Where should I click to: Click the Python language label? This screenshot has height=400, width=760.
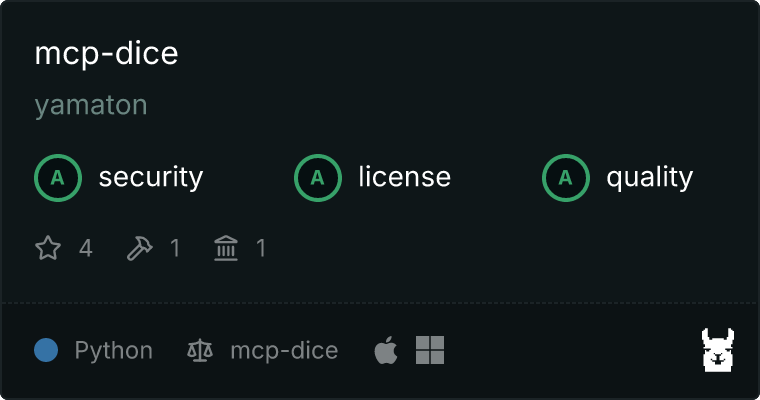114,351
